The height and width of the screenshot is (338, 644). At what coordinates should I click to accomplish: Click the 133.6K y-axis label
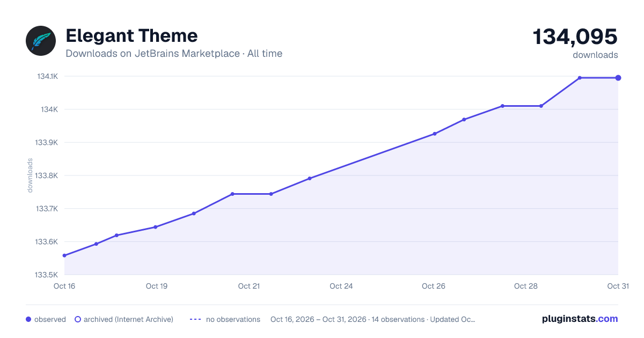coord(47,242)
